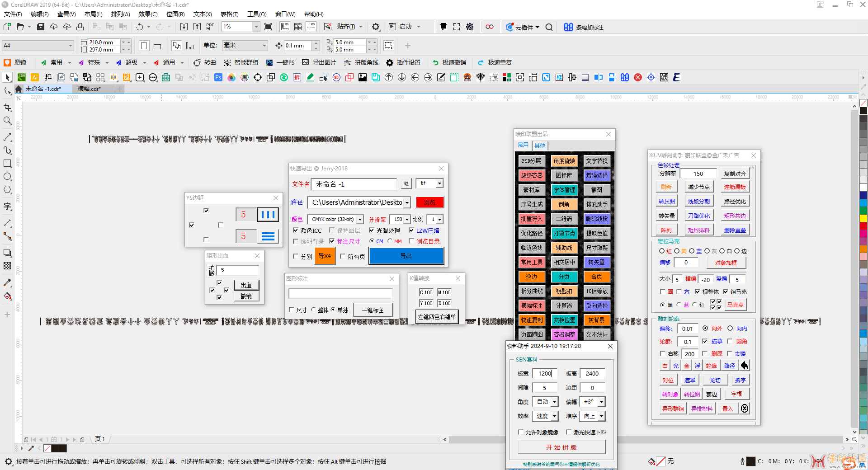This screenshot has width=868, height=470.
Task: Select the Pick tool arrow in toolbox
Action: (x=7, y=78)
